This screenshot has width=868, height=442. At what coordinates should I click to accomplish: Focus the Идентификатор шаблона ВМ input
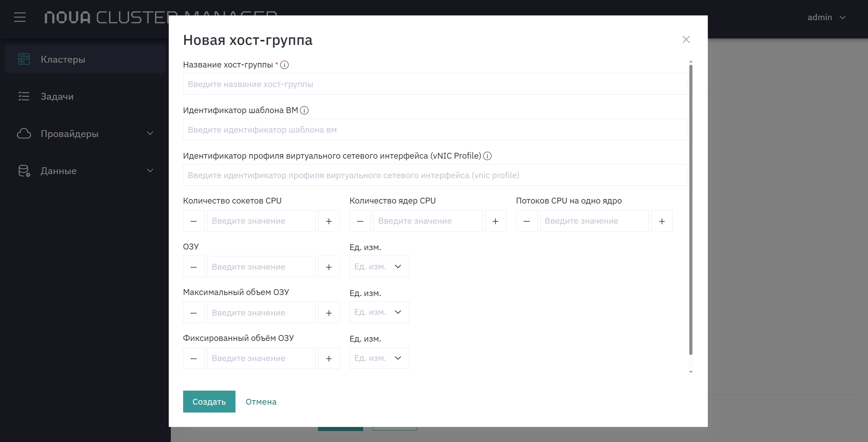point(435,130)
